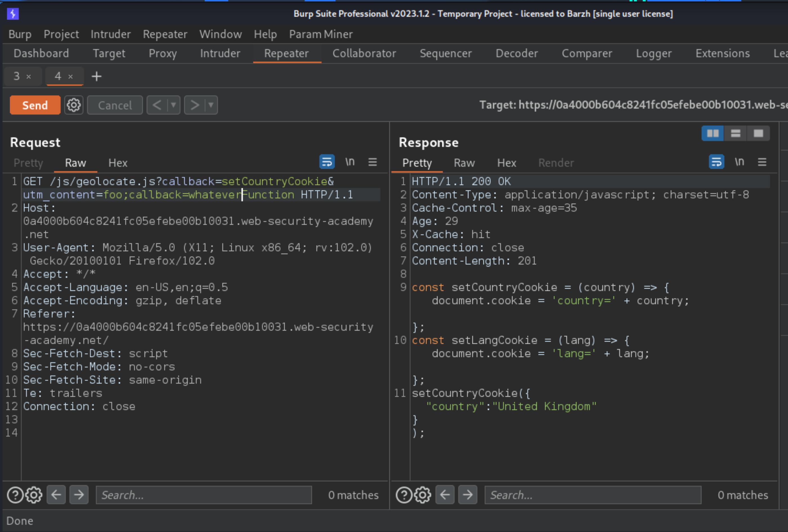Viewport: 788px width, 532px height.
Task: Add a new Repeater tab
Action: pos(97,76)
